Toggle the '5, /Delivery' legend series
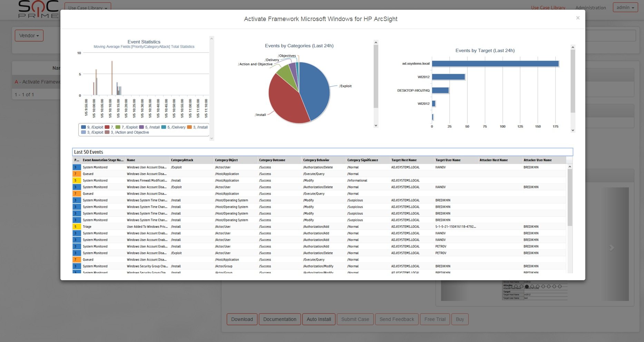The image size is (644, 342). 174,127
